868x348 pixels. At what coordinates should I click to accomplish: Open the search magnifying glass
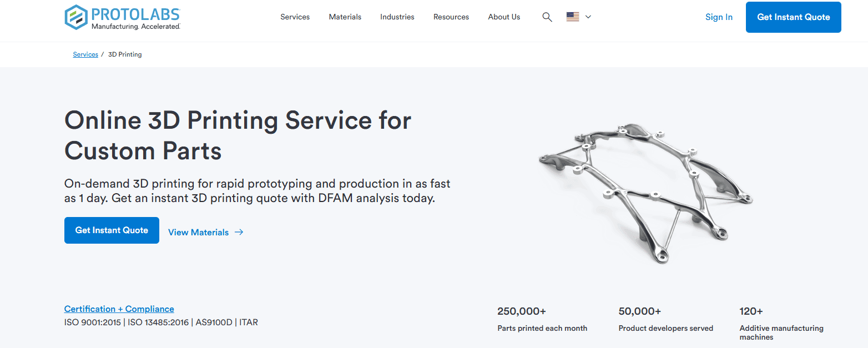point(547,17)
